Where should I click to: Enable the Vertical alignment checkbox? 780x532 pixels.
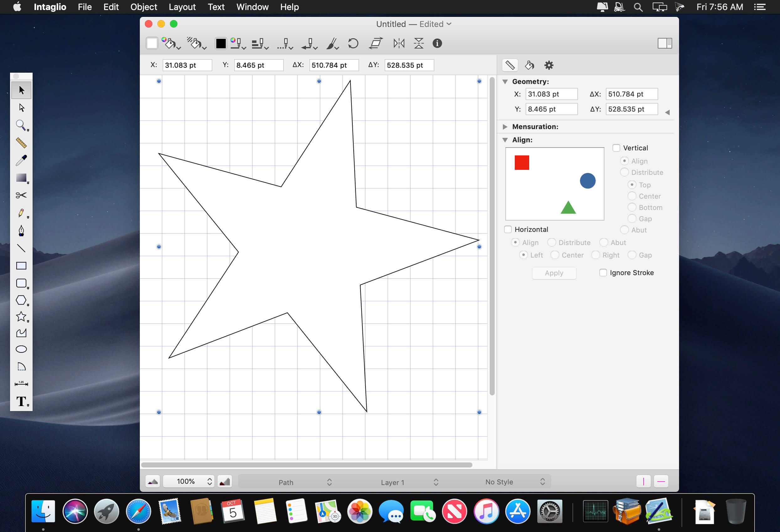[x=616, y=148]
